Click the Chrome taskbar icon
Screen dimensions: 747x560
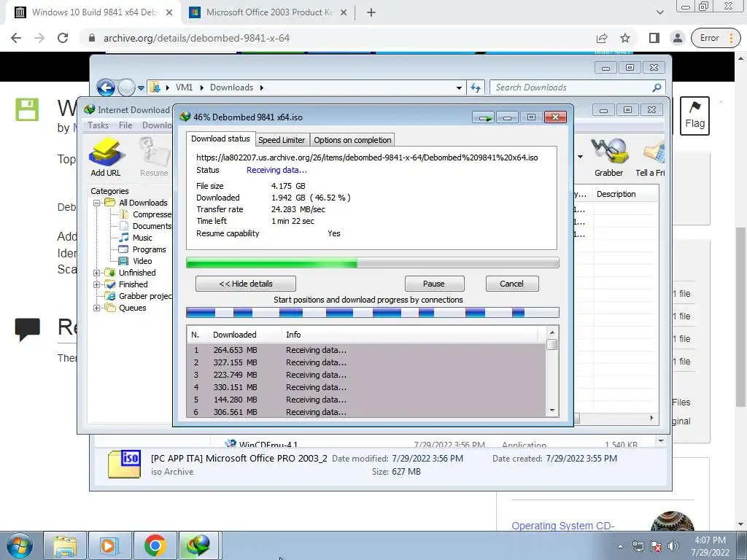point(155,545)
